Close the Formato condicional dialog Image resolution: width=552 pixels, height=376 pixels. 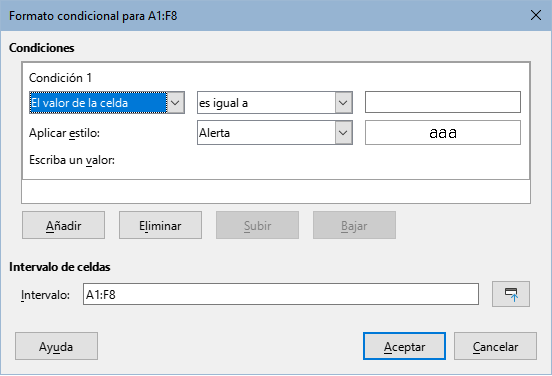(x=535, y=15)
